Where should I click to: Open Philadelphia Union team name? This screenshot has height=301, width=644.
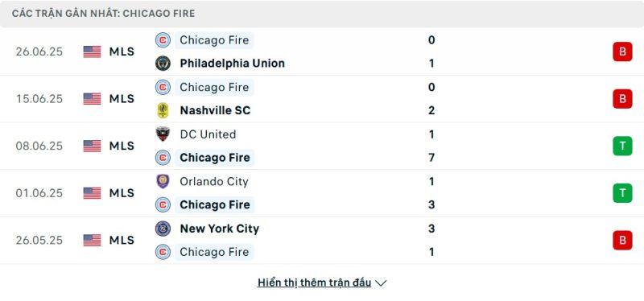tap(232, 64)
